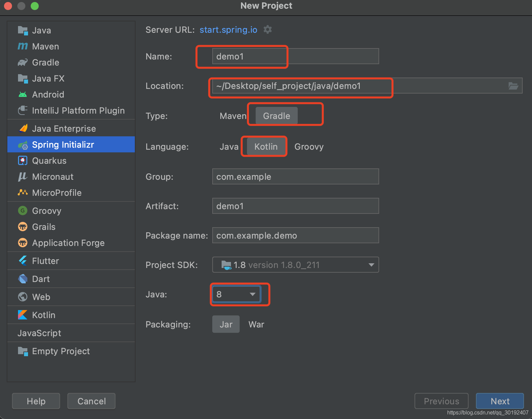The height and width of the screenshot is (419, 532).
Task: Click the Package name field
Action: tap(296, 235)
